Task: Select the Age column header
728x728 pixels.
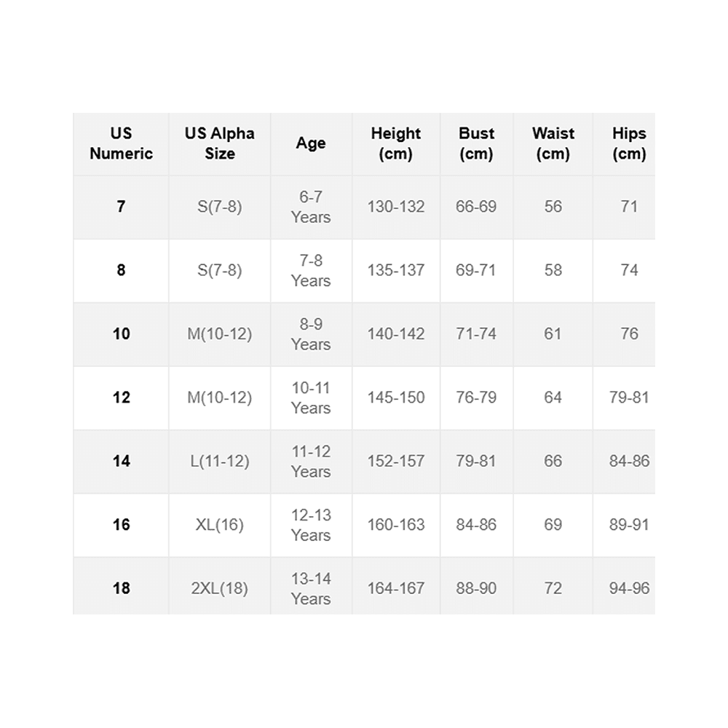Action: [311, 143]
